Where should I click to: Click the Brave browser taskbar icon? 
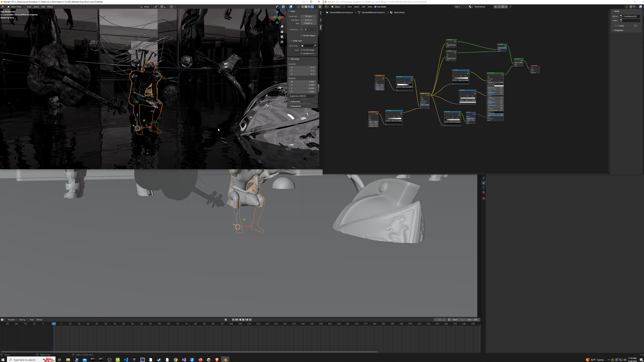(217, 360)
